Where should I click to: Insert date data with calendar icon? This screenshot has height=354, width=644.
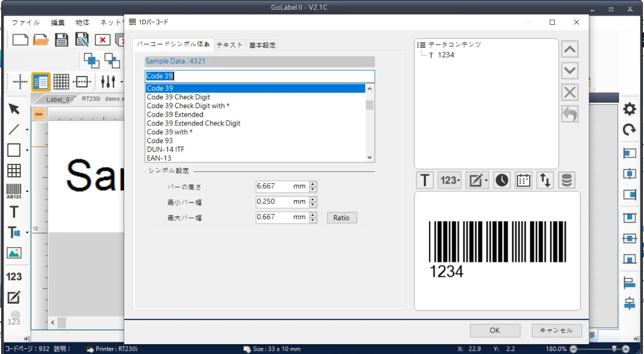(524, 180)
